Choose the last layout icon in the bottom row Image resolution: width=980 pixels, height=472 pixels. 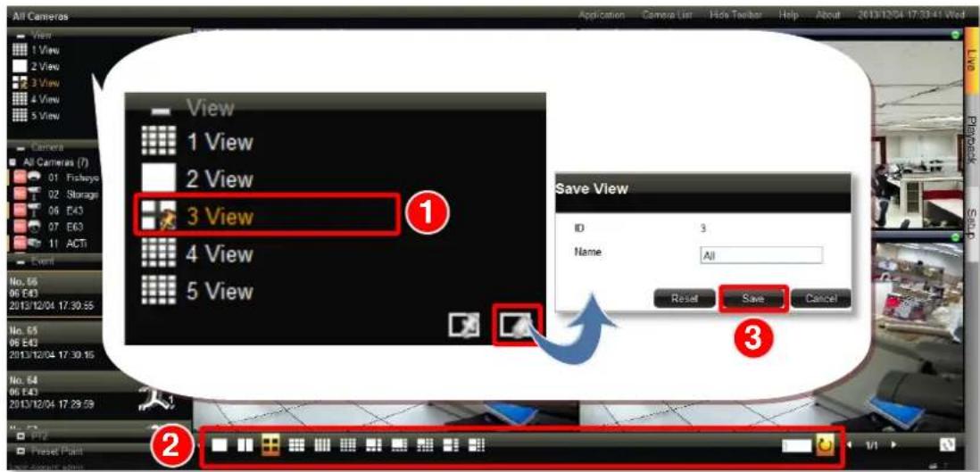point(477,445)
